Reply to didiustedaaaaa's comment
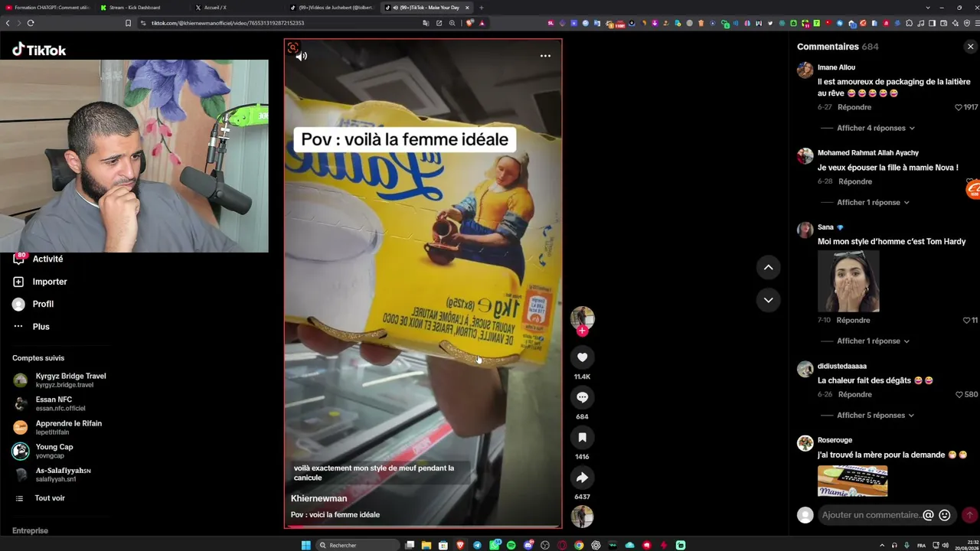Viewport: 980px width, 551px height. click(855, 394)
